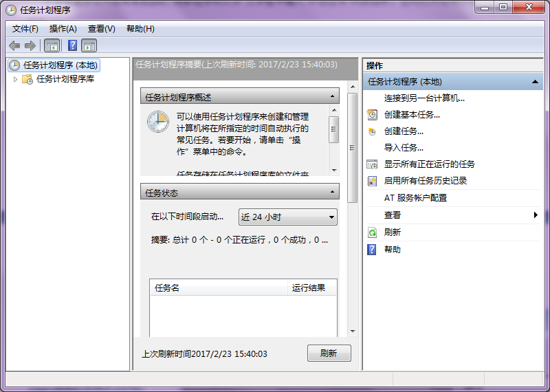The height and width of the screenshot is (392, 550).
Task: Click the 帮助 text in the actions pane
Action: 392,250
